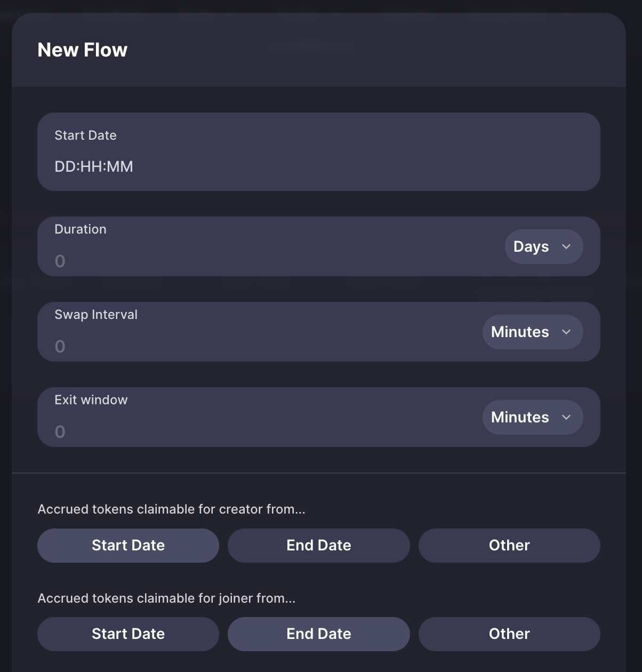Select Start Date for creator claimable tokens
Viewport: 642px width, 672px height.
pos(128,545)
